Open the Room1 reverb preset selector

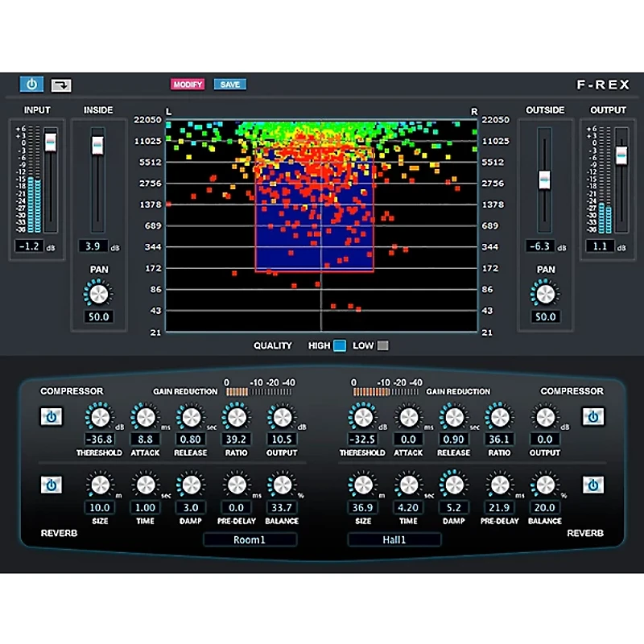click(x=250, y=539)
